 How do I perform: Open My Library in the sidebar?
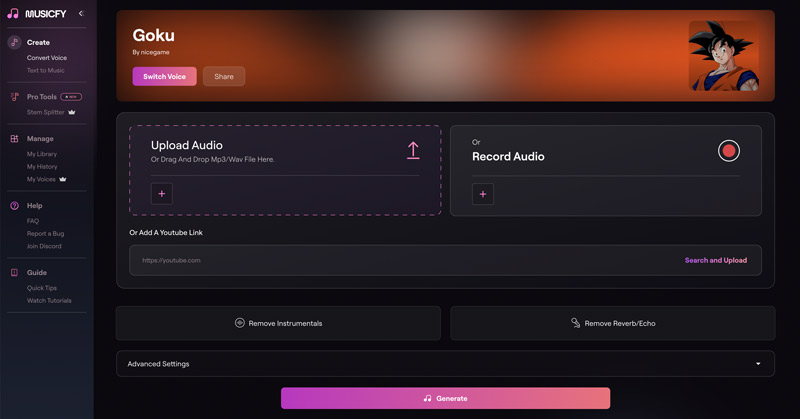[42, 154]
